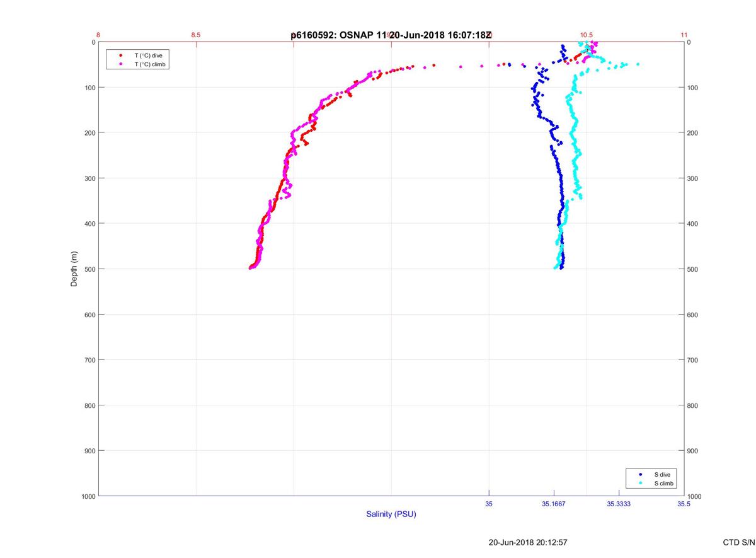
Task: Click the '100' tick on left depth axis
Action: click(x=89, y=88)
